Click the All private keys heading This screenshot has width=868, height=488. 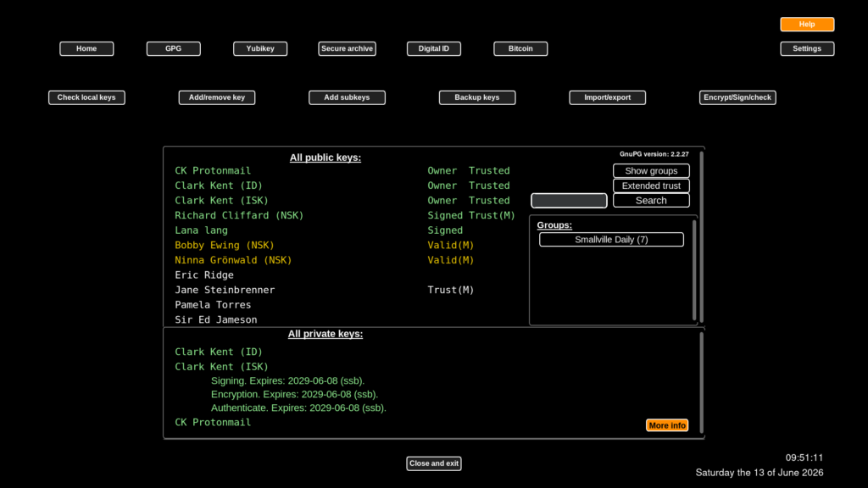325,334
